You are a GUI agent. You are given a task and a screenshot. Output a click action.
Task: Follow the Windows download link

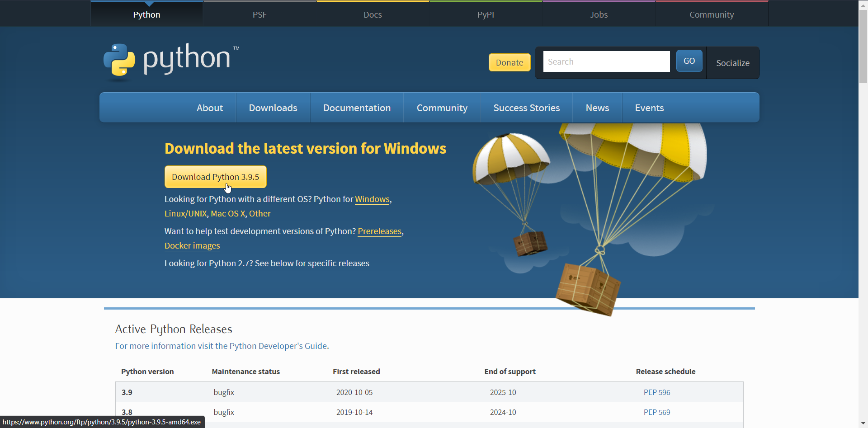(x=373, y=199)
